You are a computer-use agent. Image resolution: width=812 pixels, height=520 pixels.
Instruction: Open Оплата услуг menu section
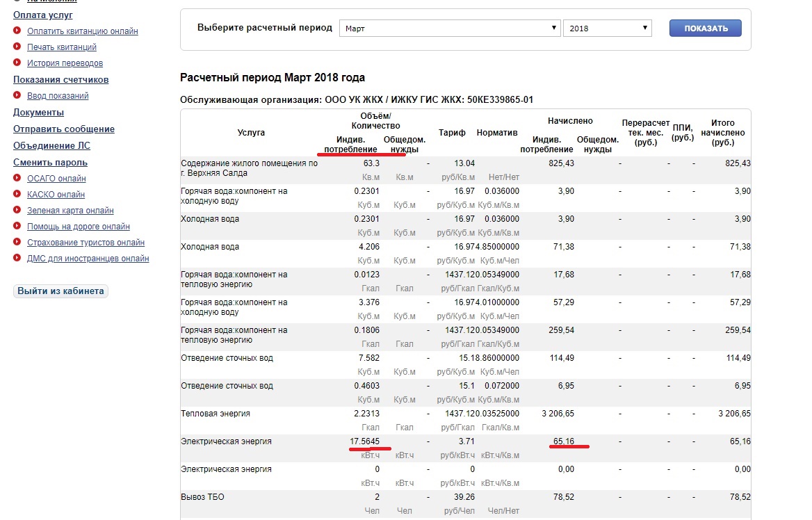(x=43, y=15)
